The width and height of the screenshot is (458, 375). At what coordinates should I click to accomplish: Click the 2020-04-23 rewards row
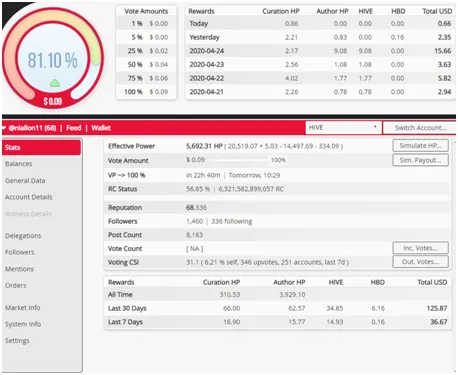(320, 65)
